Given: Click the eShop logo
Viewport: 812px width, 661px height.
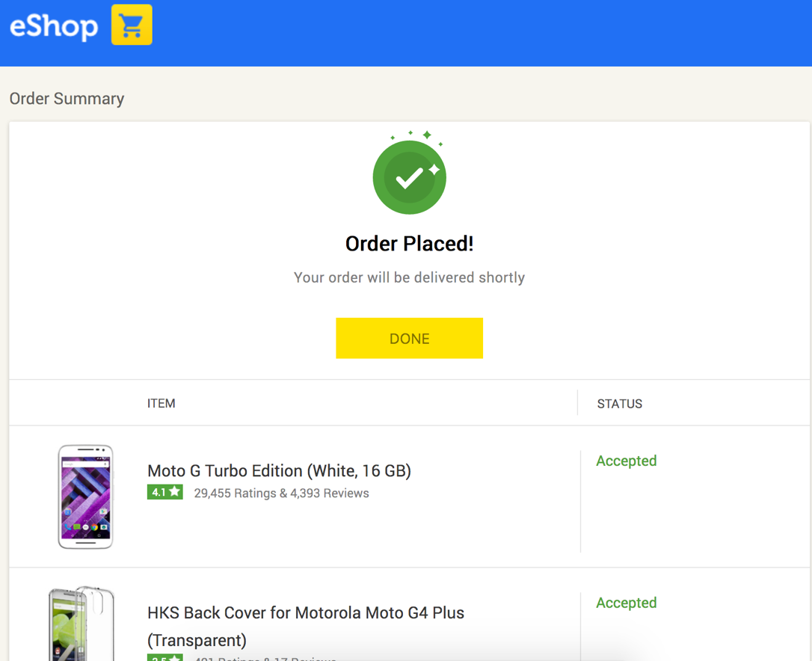Looking at the screenshot, I should click(x=54, y=26).
